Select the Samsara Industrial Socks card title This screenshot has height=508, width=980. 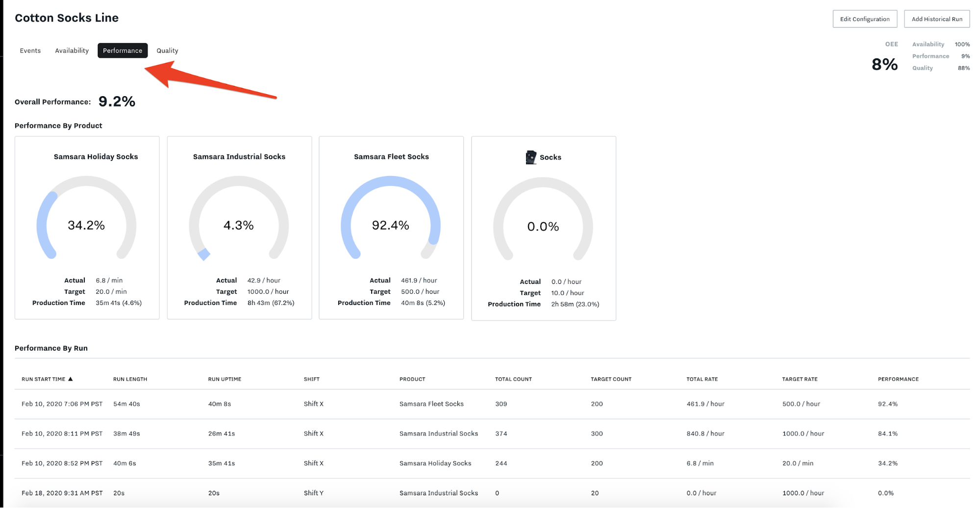pos(239,157)
